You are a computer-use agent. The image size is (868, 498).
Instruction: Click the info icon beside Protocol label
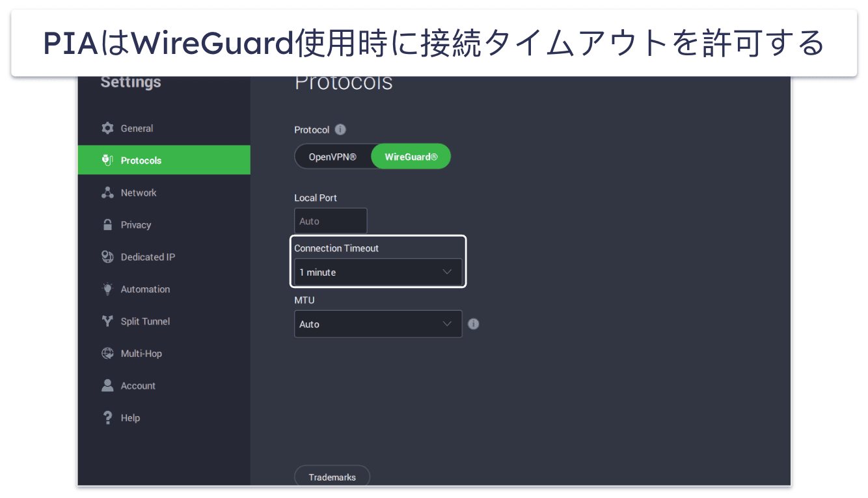pyautogui.click(x=340, y=129)
